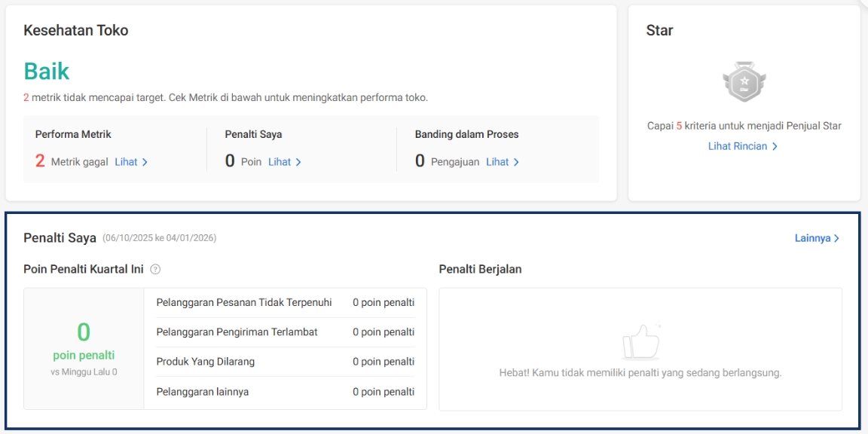This screenshot has height=434, width=868.
Task: Click the thumbs-up icon in Penalti Berjalan
Action: 640,340
